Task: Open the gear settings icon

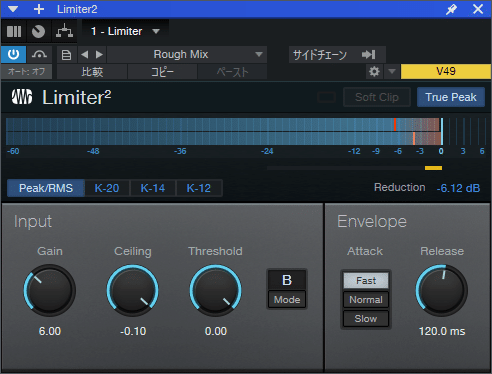Action: (x=374, y=71)
